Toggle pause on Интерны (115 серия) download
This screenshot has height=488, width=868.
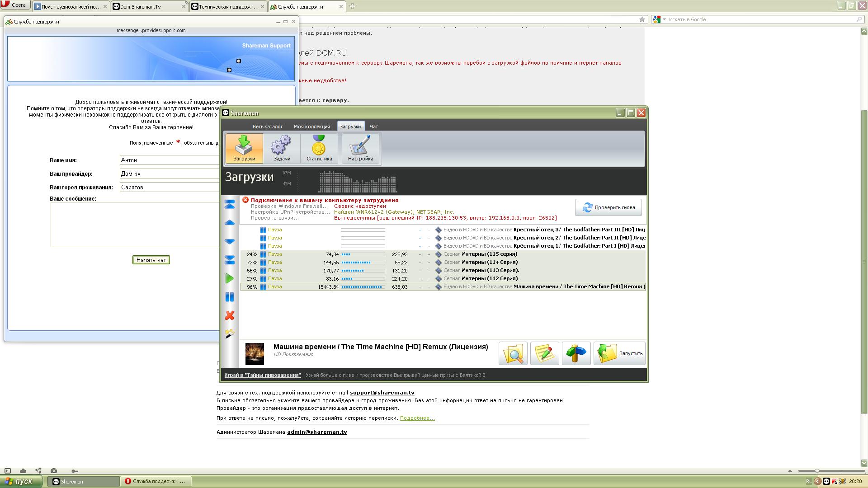tap(263, 254)
